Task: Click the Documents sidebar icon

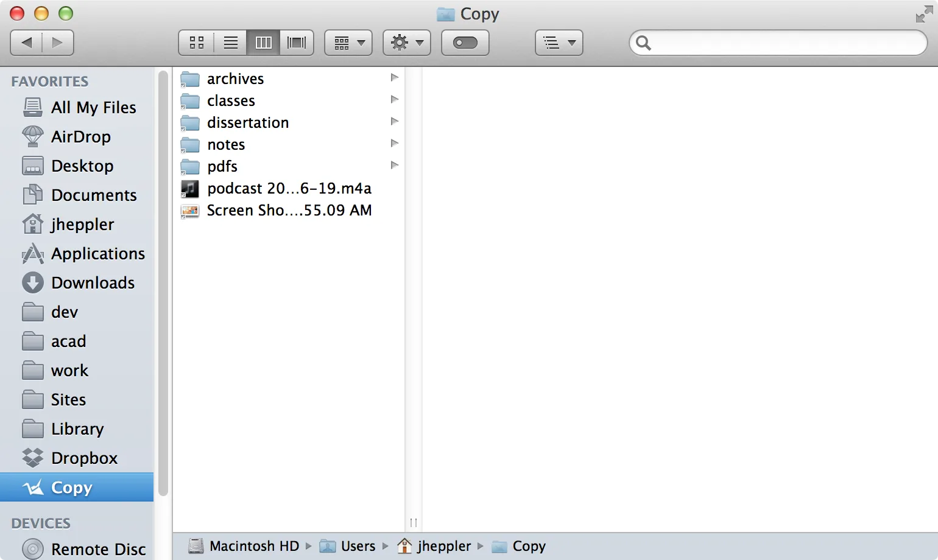Action: click(x=33, y=195)
